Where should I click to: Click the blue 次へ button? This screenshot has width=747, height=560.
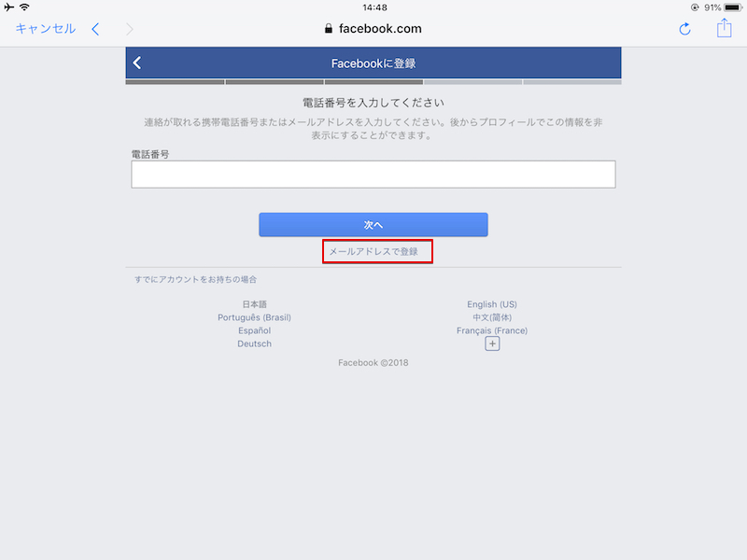coord(373,225)
